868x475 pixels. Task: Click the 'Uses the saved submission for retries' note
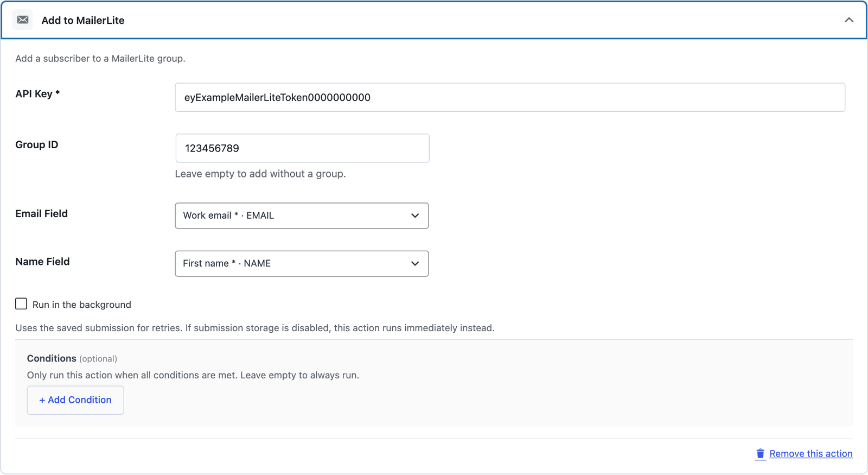coord(255,328)
